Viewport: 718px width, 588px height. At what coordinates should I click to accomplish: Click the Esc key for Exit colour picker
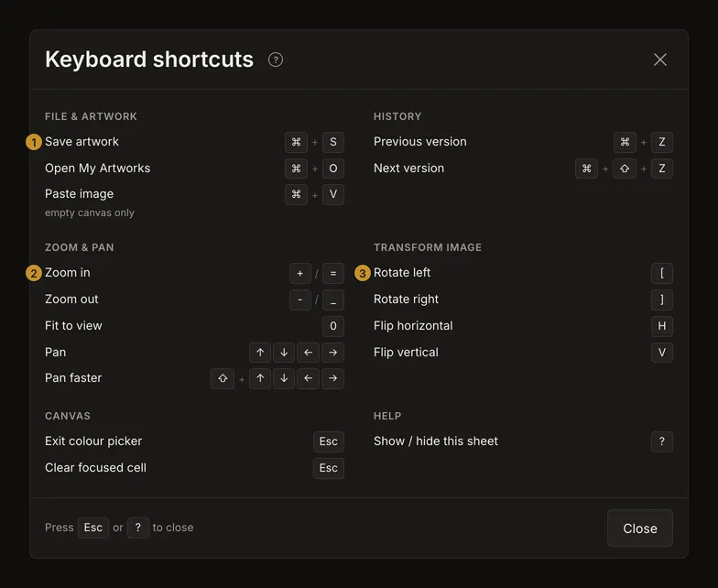[328, 441]
